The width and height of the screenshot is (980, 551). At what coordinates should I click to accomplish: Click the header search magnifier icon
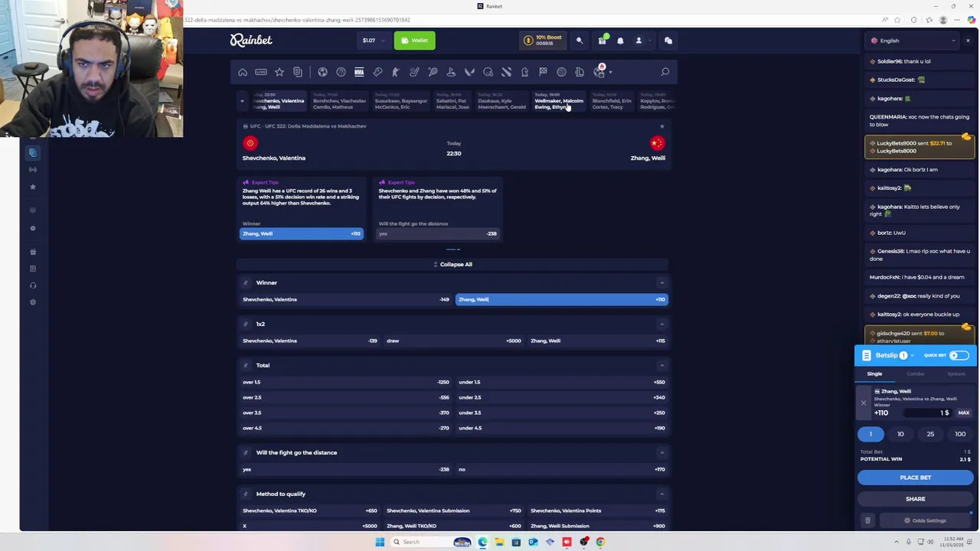tap(580, 41)
